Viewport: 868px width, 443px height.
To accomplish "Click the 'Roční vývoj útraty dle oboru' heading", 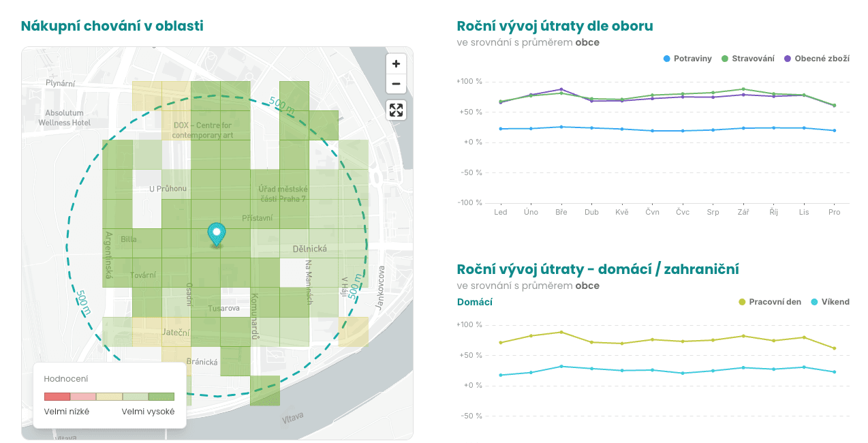I will click(555, 26).
